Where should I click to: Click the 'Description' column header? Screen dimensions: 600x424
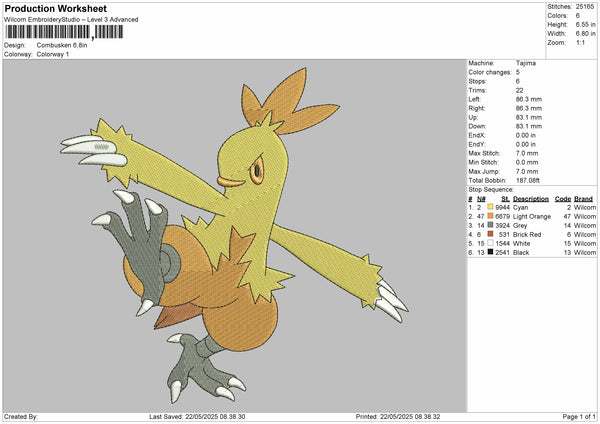(x=531, y=199)
